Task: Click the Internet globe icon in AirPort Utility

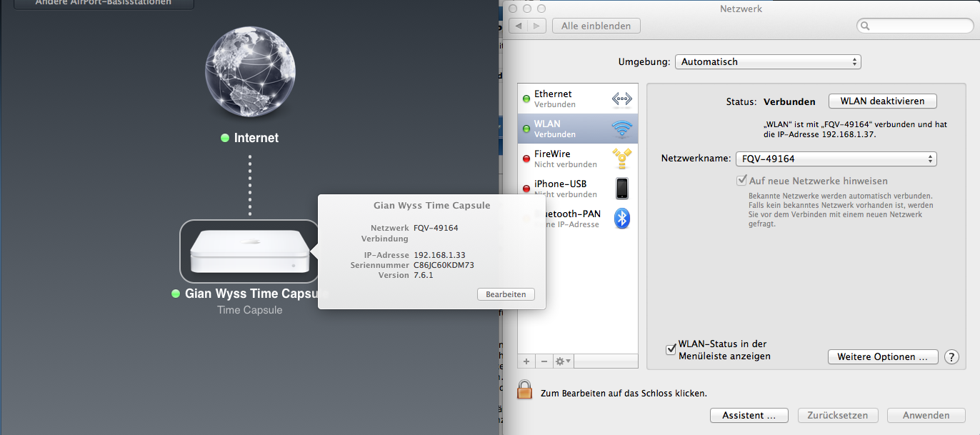Action: coord(249,73)
